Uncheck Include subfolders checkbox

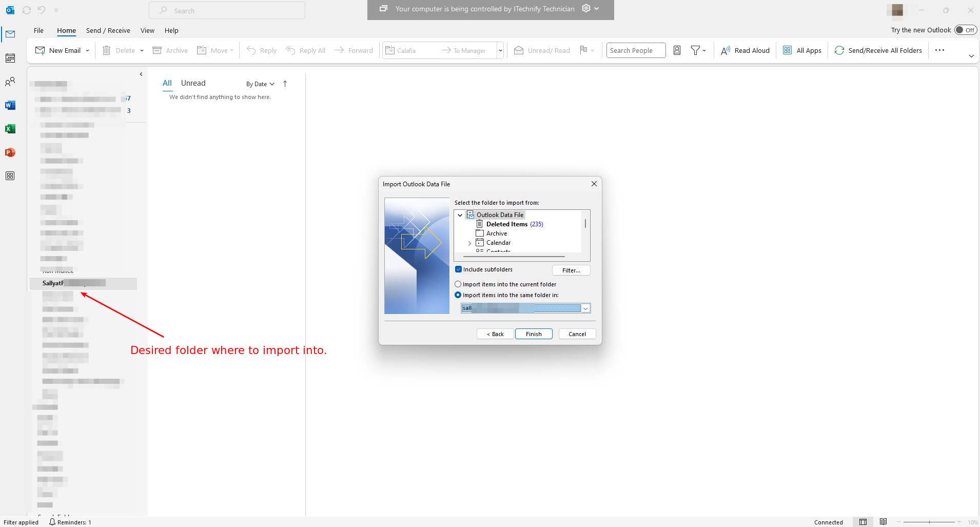click(x=458, y=269)
